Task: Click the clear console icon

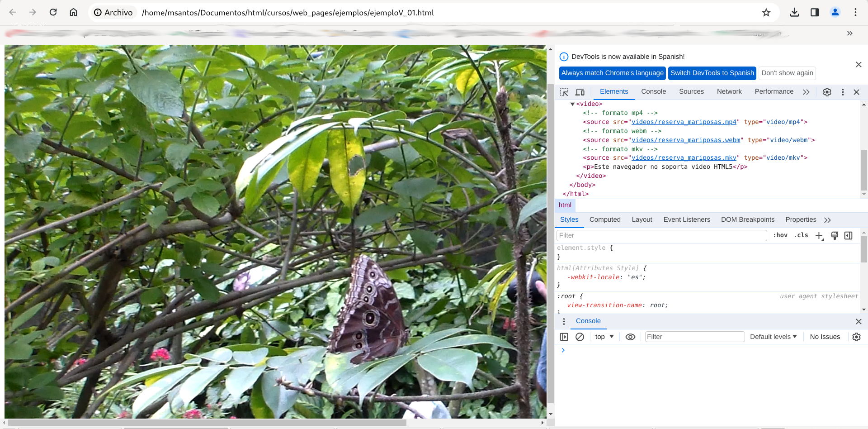Action: pos(580,337)
